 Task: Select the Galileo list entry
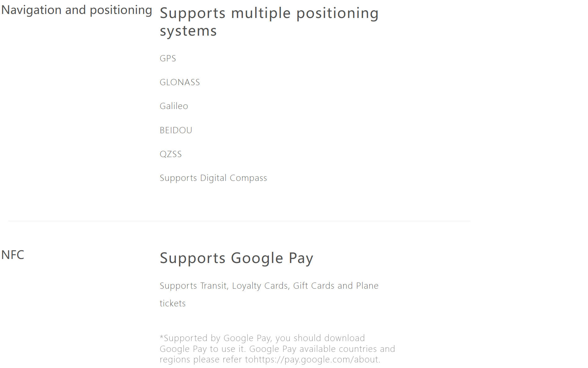[174, 106]
